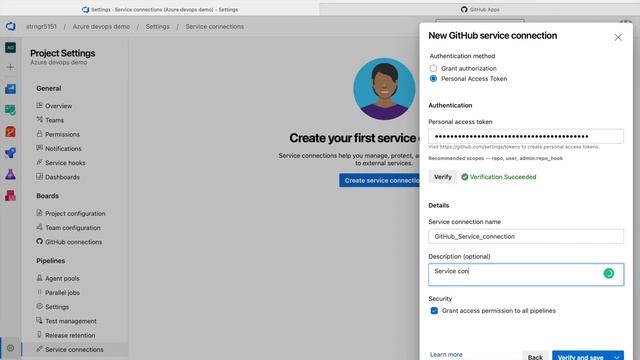Click the user avatar illustration
640x360 pixels.
(384, 89)
